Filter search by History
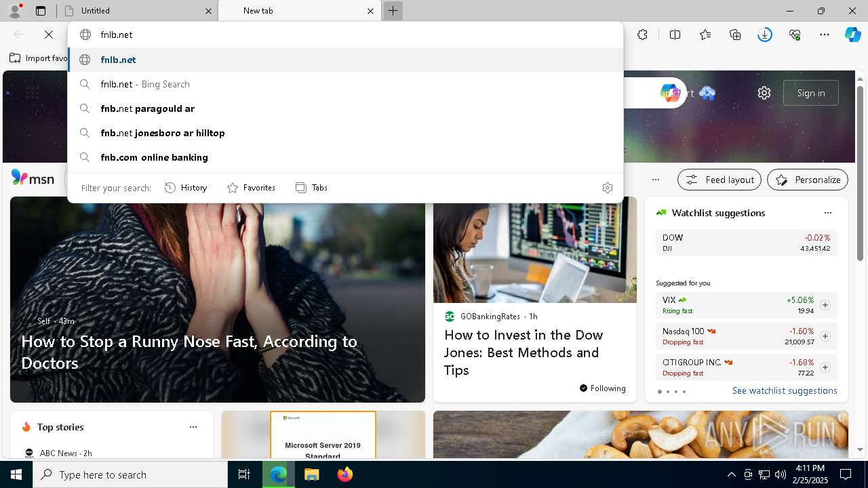Image resolution: width=868 pixels, height=488 pixels. click(186, 188)
